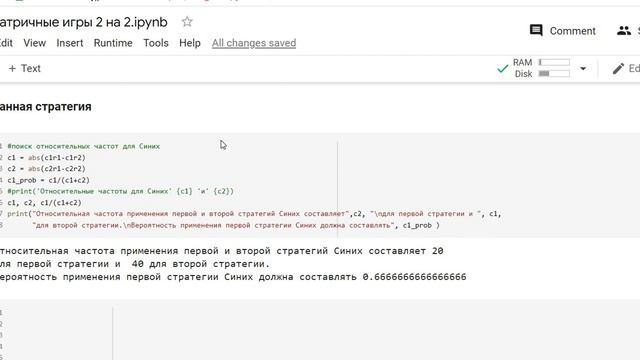This screenshot has width=640, height=360.
Task: Open the Tools menu
Action: [x=156, y=43]
